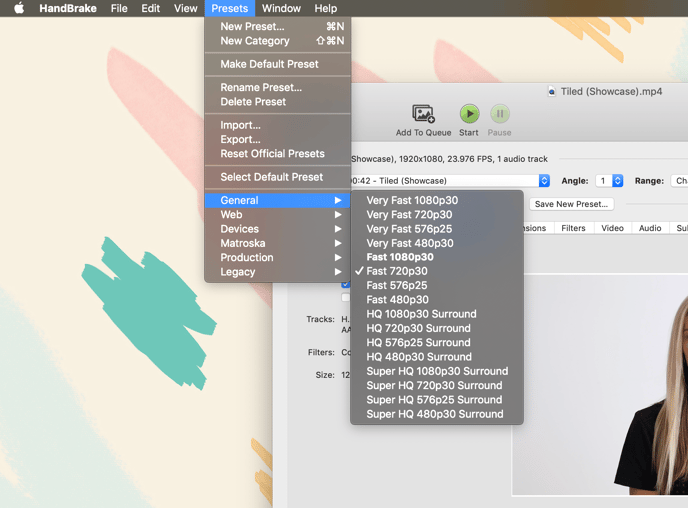Select Rename Preset… menu item
The width and height of the screenshot is (688, 508).
point(277,87)
